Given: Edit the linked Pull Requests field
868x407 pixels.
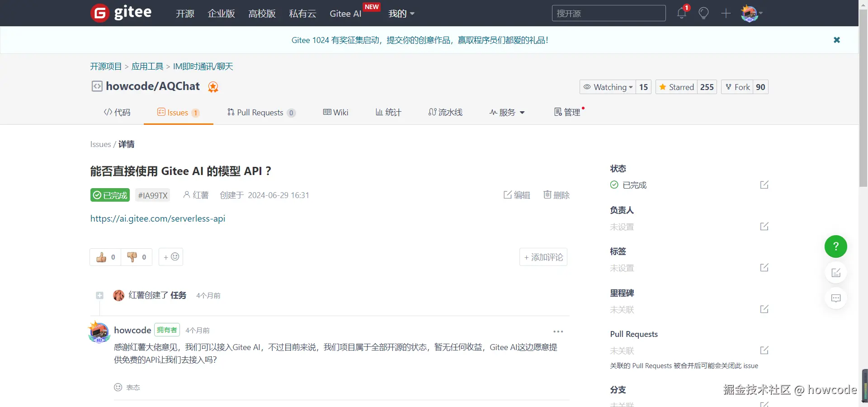Looking at the screenshot, I should 764,350.
